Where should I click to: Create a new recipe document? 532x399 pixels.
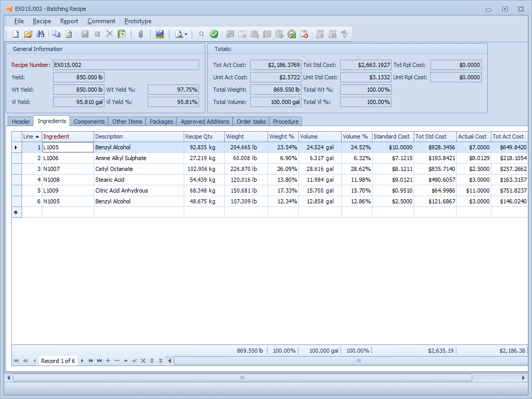[15, 34]
